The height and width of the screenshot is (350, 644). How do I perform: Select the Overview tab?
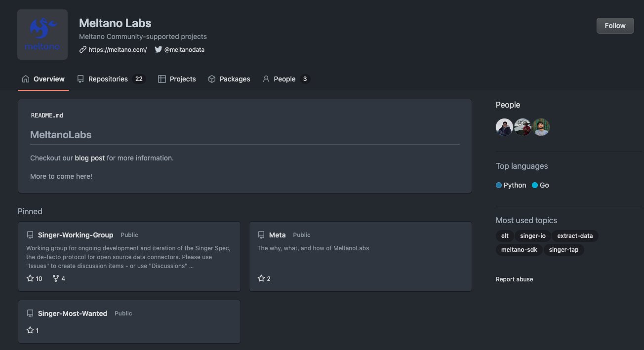click(43, 79)
